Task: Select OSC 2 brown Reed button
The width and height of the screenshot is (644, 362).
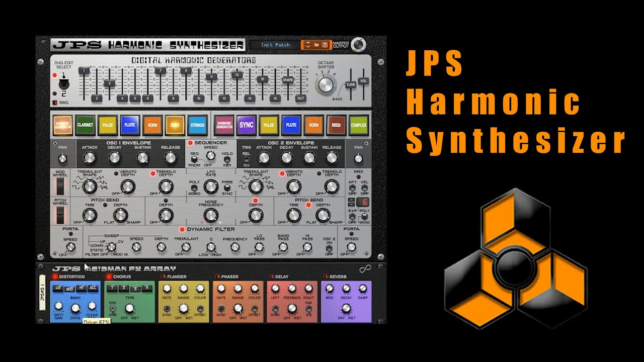Action: click(336, 125)
